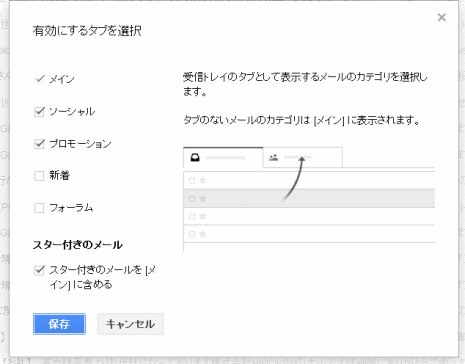Select the highlighted gray row in preview

pos(309,198)
